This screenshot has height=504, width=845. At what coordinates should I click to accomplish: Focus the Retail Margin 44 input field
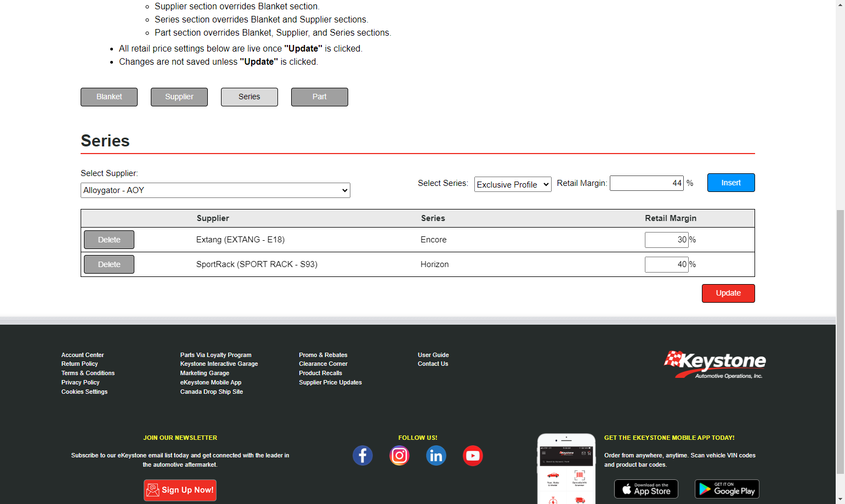tap(646, 183)
